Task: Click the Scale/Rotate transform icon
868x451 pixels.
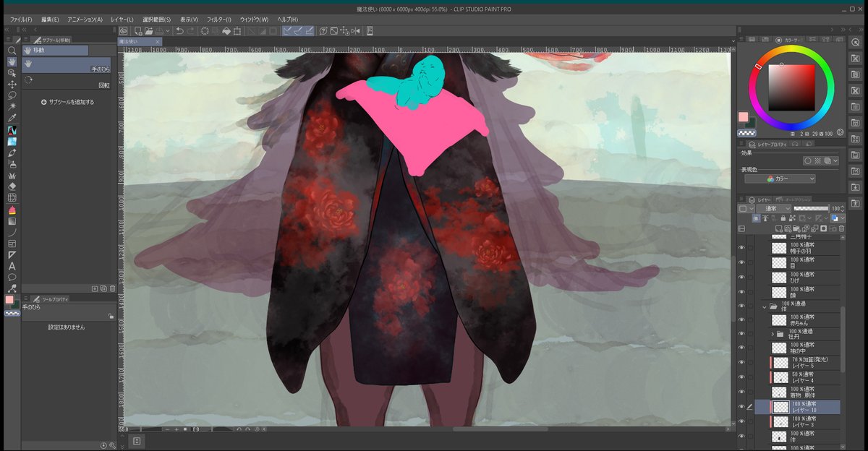Action: pos(237,31)
